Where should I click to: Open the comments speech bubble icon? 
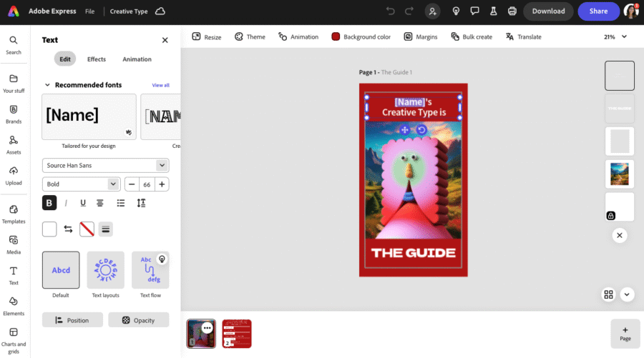[474, 11]
